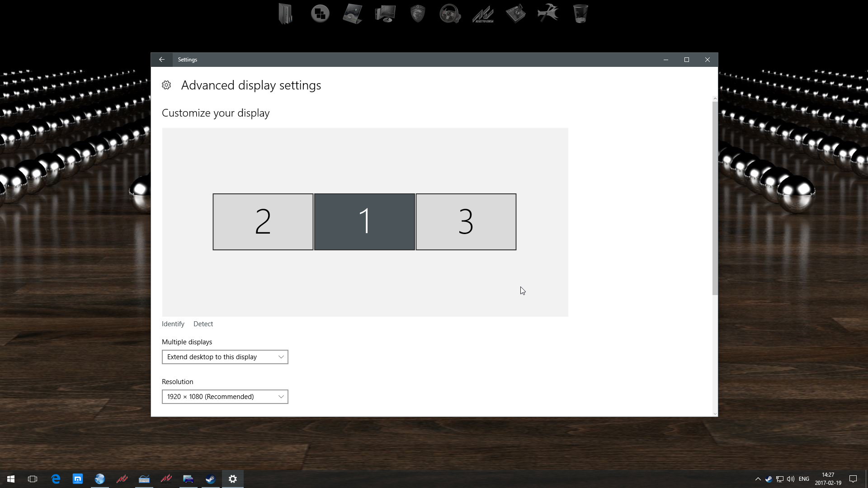Go back using the Settings back arrow
This screenshot has width=868, height=488.
pyautogui.click(x=162, y=60)
